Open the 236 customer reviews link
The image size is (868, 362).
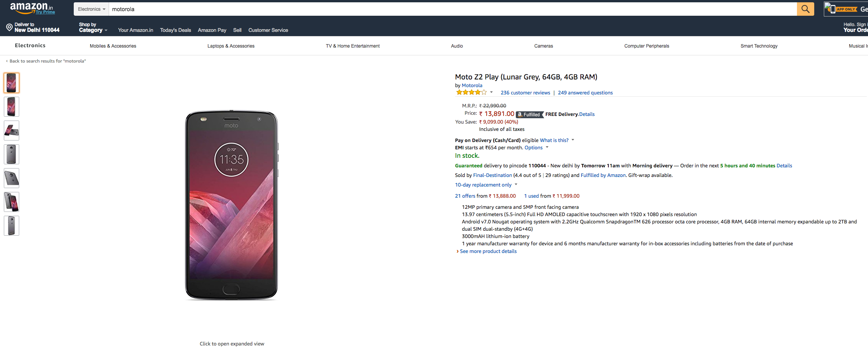525,93
